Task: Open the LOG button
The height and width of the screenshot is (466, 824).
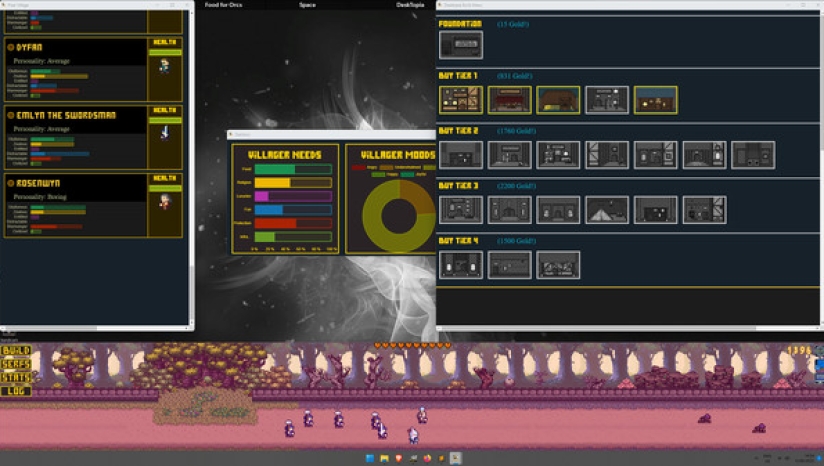Action: click(x=16, y=391)
